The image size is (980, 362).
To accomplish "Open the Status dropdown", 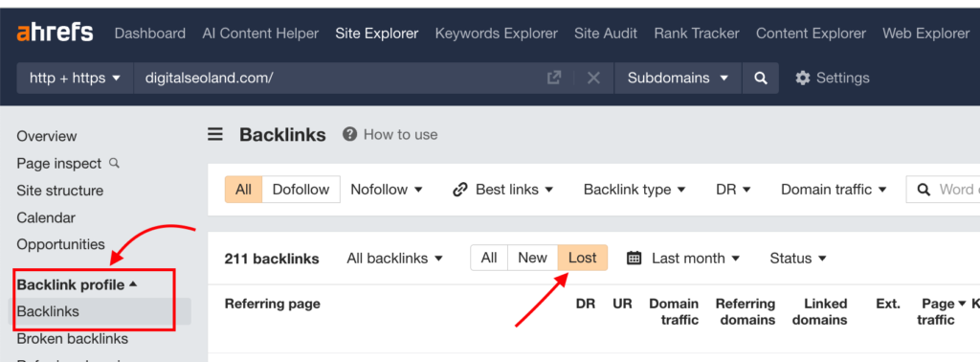I will pyautogui.click(x=797, y=259).
